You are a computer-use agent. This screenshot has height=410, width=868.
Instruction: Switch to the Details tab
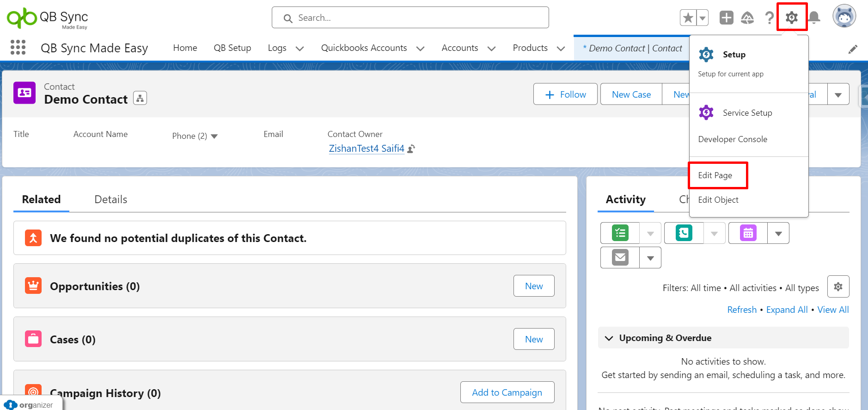coord(110,199)
